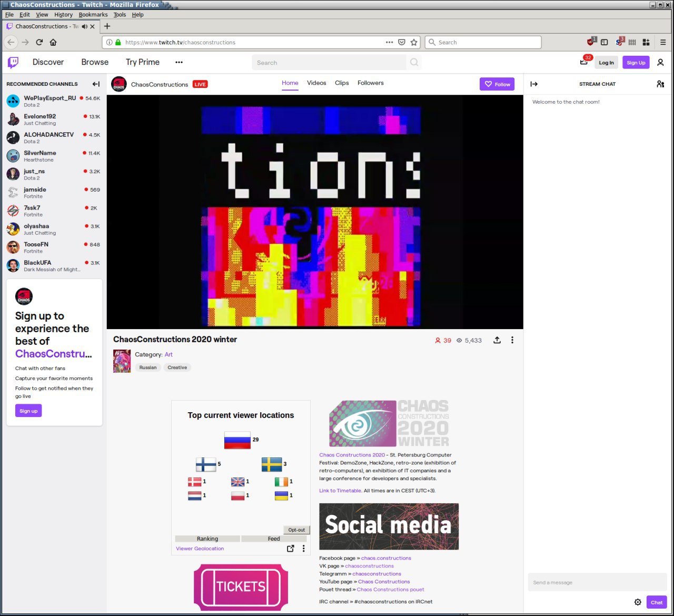Toggle the Firefox sidebar icon

[604, 42]
